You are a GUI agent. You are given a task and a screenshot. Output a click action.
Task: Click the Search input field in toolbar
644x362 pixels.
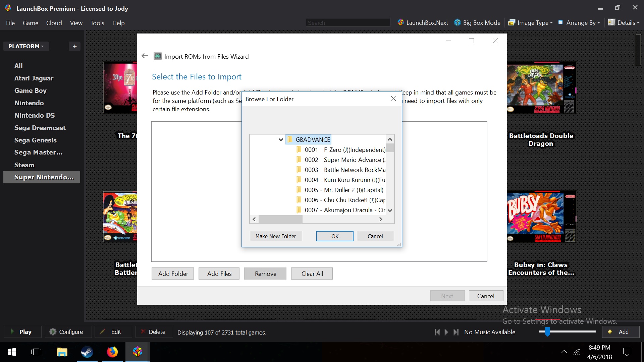coord(347,22)
